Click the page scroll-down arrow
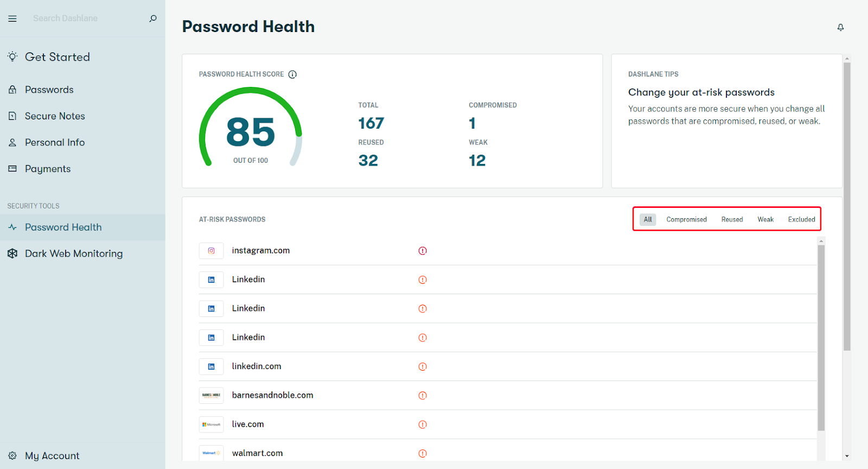 [x=847, y=457]
